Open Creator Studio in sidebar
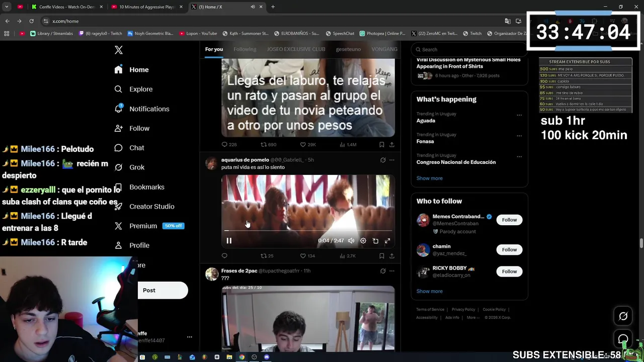Screen dimensions: 644x362 (x=144, y=206)
